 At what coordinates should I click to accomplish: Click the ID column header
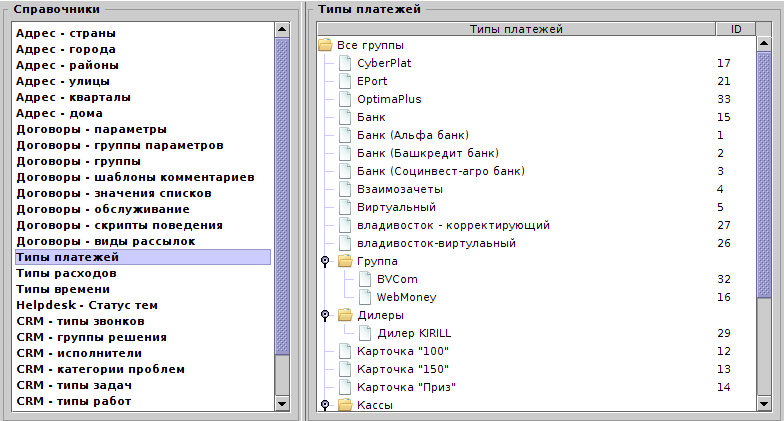[x=735, y=30]
